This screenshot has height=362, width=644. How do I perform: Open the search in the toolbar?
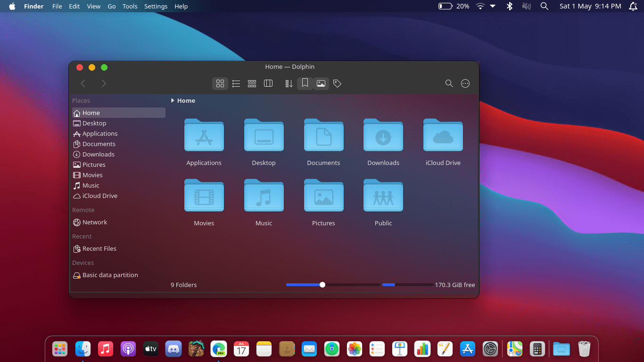(x=449, y=83)
